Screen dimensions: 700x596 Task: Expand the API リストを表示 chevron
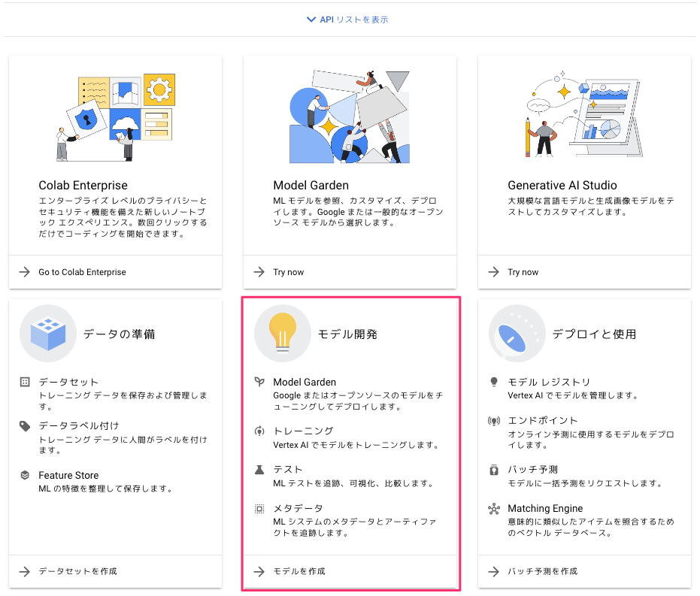(x=311, y=20)
